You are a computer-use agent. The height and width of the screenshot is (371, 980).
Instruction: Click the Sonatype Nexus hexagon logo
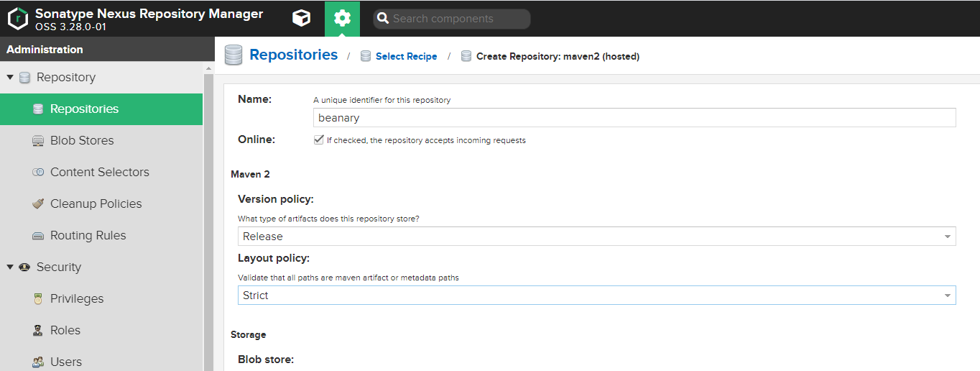coord(17,19)
